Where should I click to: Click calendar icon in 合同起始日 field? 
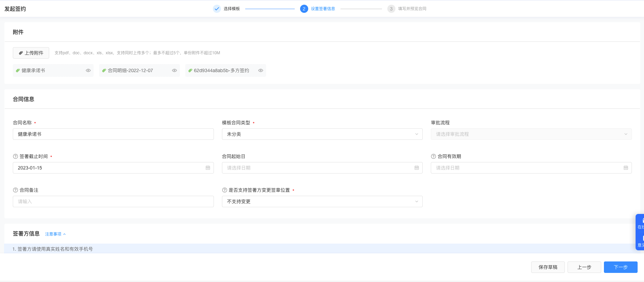click(x=417, y=168)
